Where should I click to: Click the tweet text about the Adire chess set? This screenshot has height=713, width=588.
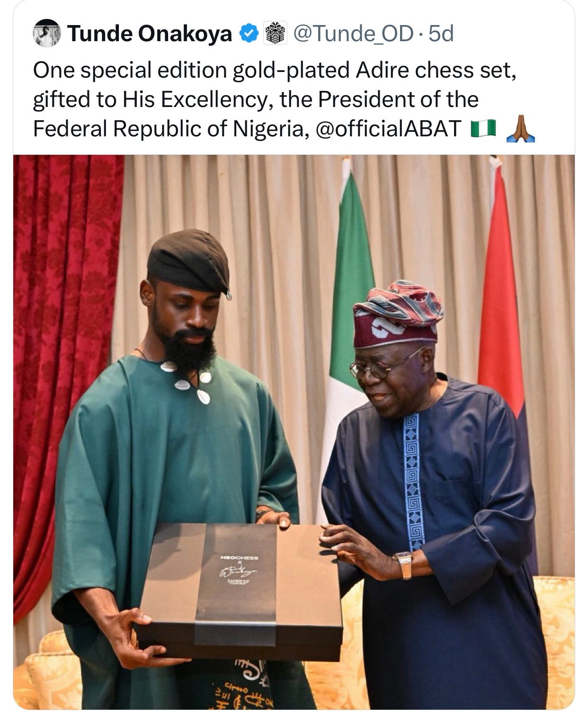point(279,99)
